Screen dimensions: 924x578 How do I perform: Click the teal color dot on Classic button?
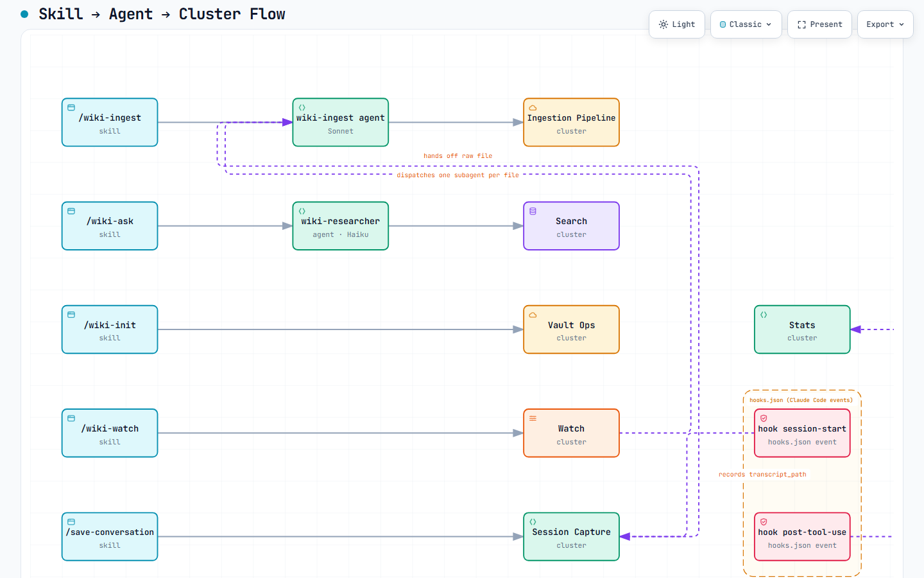(x=723, y=24)
